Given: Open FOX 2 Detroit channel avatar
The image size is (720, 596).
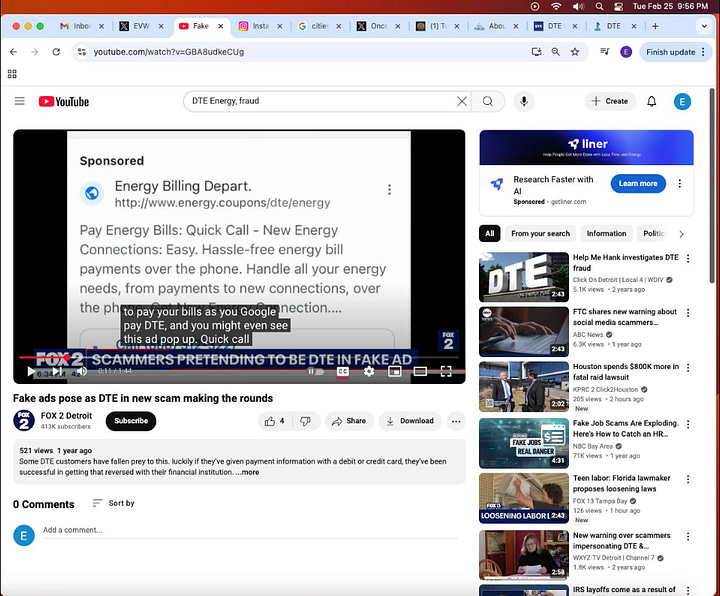Looking at the screenshot, I should pyautogui.click(x=24, y=421).
